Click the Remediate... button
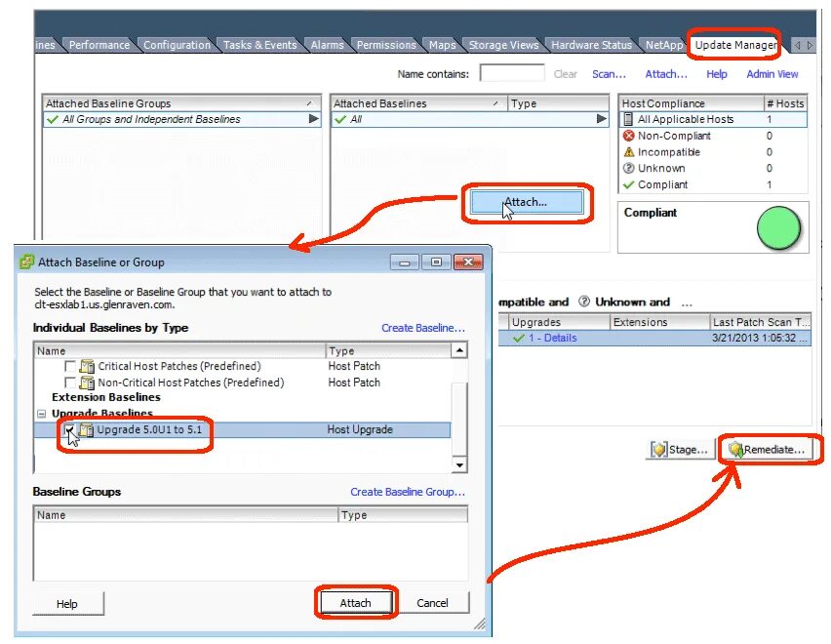 point(767,450)
